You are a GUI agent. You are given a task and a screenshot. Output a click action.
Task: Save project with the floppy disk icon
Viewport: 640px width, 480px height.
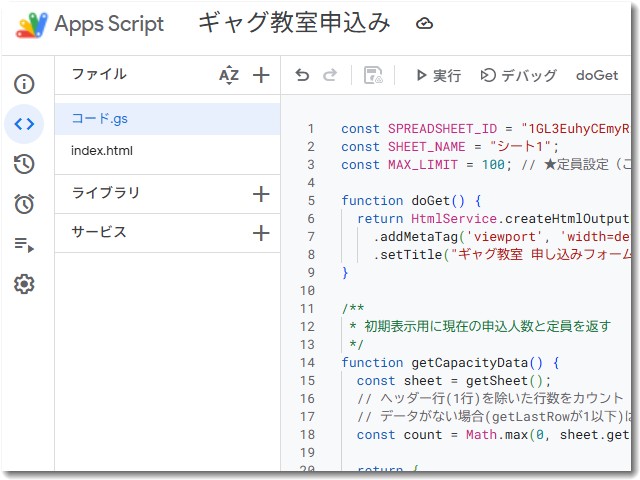tap(373, 75)
